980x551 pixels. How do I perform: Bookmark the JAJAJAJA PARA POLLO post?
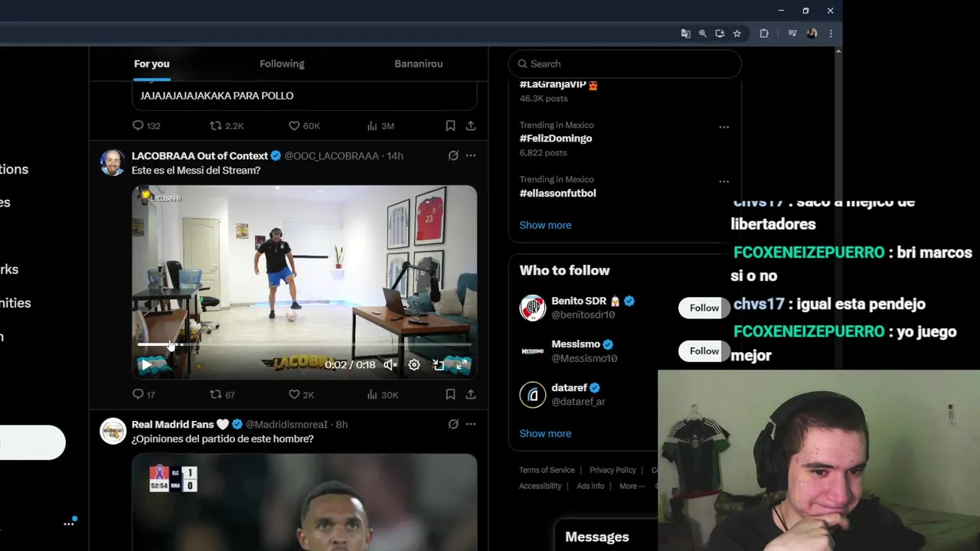[x=450, y=126]
